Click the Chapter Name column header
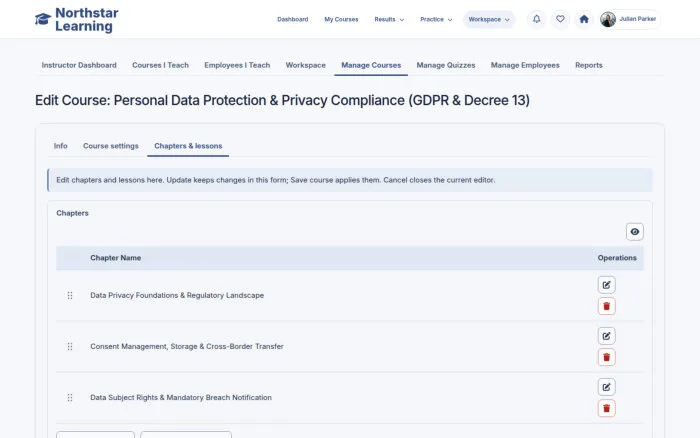 tap(116, 258)
